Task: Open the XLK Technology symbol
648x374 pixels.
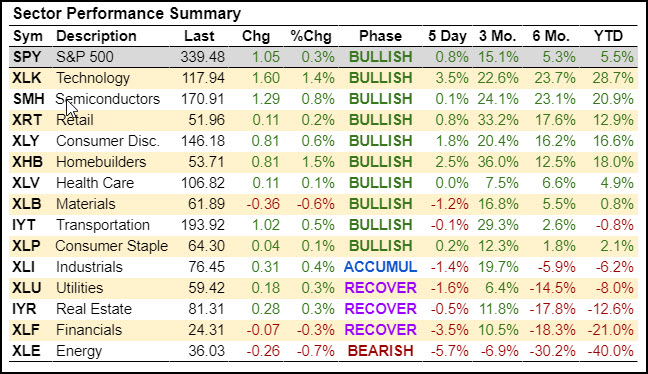Action: [27, 78]
